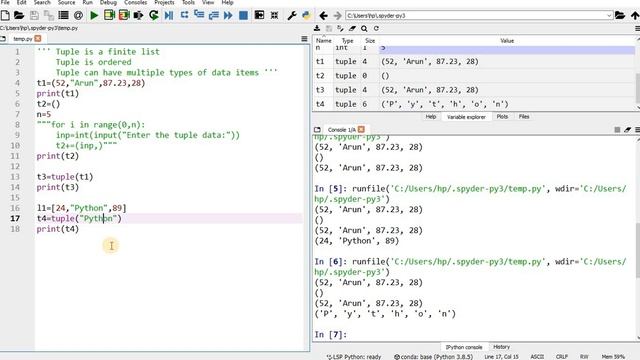The height and width of the screenshot is (360, 640).
Task: Maximize the current pane
Action: click(259, 15)
